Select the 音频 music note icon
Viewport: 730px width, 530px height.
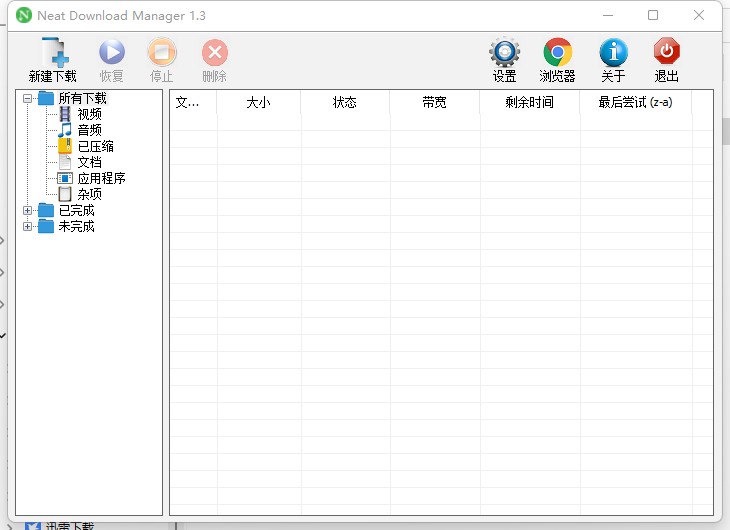[x=65, y=130]
